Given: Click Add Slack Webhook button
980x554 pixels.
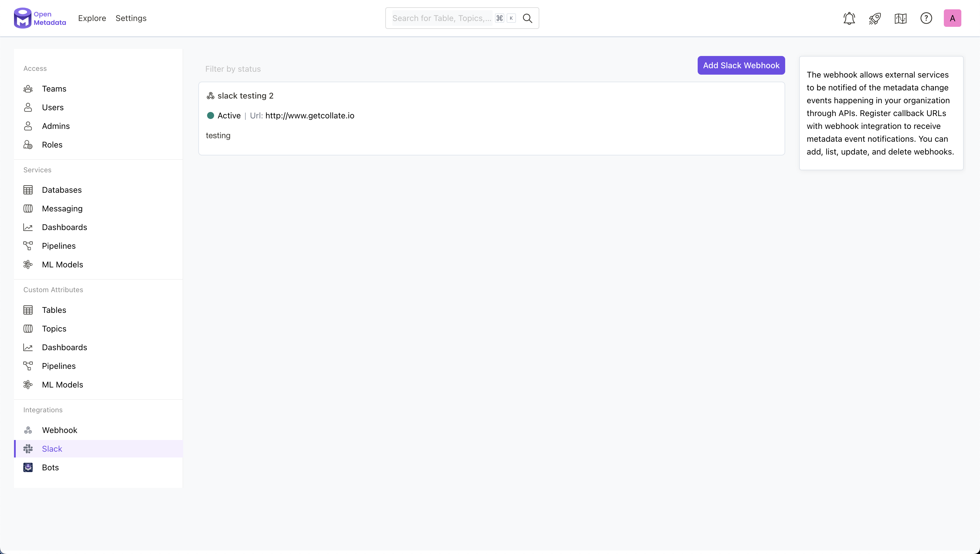Looking at the screenshot, I should [x=741, y=65].
